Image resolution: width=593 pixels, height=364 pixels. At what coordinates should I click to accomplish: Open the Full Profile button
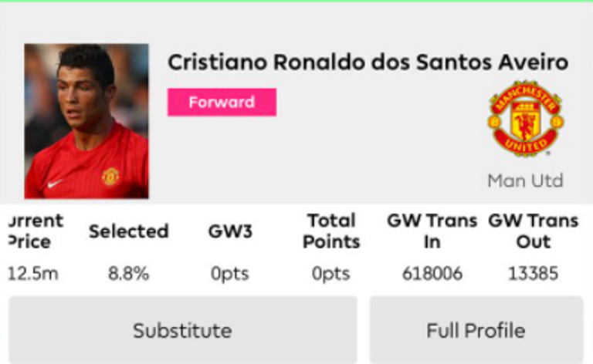[476, 331]
